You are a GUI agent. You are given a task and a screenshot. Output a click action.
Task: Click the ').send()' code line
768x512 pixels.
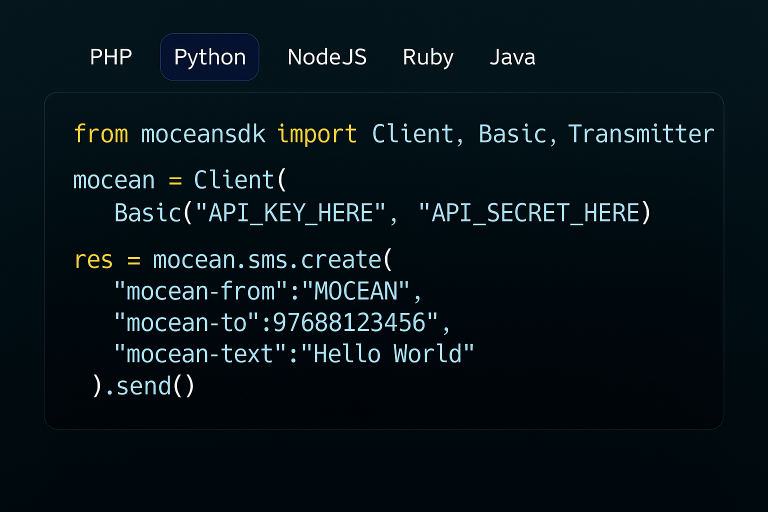coord(144,386)
